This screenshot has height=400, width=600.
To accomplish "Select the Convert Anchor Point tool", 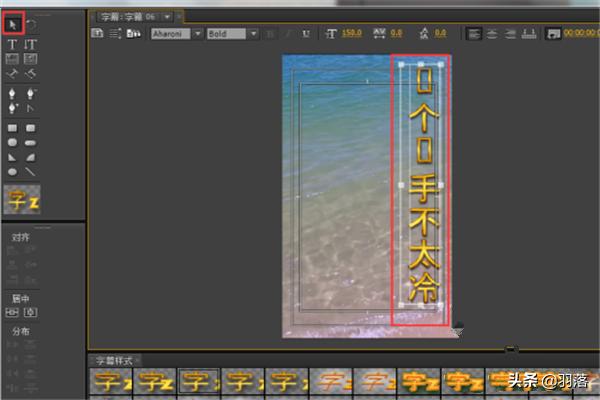I will pyautogui.click(x=31, y=109).
